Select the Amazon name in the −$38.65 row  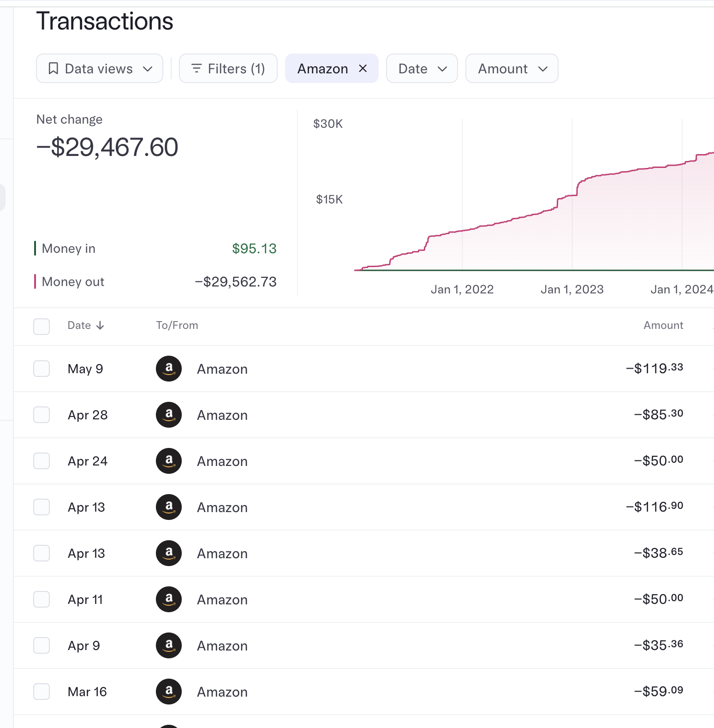click(222, 554)
